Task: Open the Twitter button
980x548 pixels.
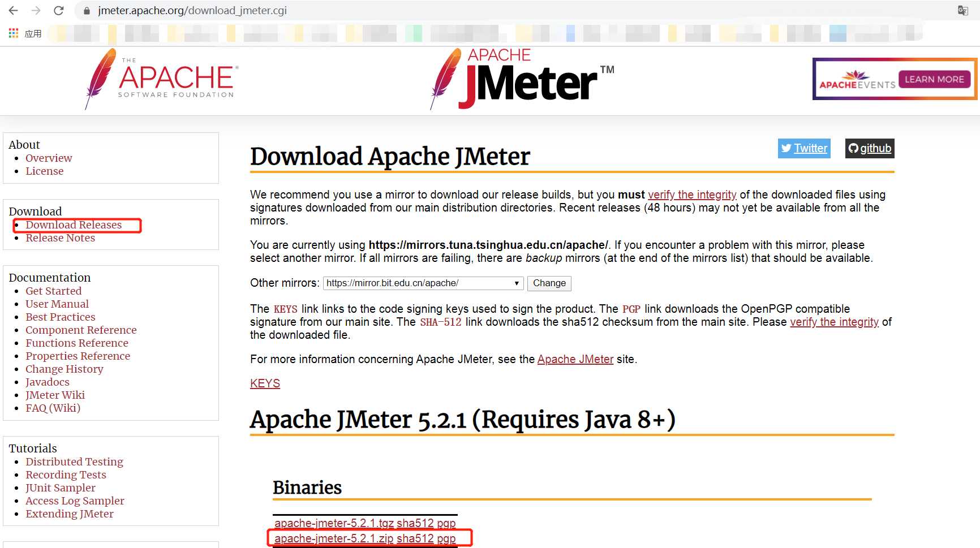Action: (804, 148)
